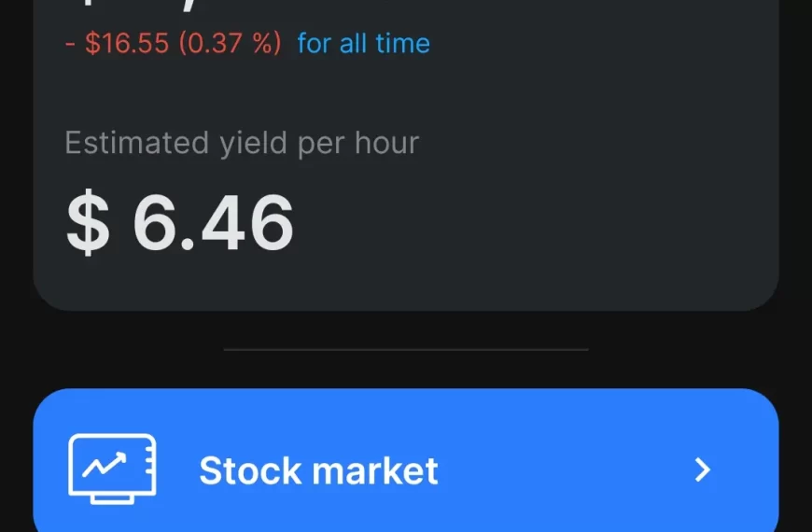This screenshot has height=532, width=812.
Task: Tap the $ 6.46 yield value
Action: (x=180, y=224)
